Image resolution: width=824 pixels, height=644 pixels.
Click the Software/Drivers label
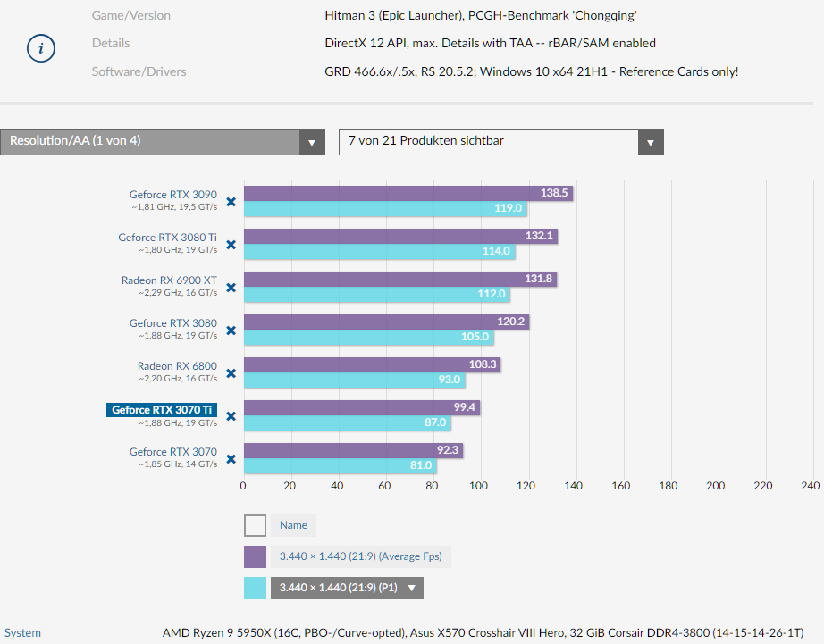coord(139,71)
